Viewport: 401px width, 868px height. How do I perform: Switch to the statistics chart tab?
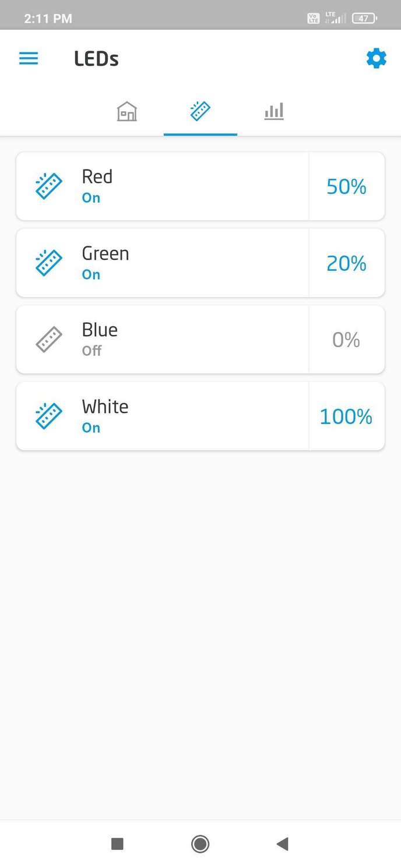[x=273, y=111]
